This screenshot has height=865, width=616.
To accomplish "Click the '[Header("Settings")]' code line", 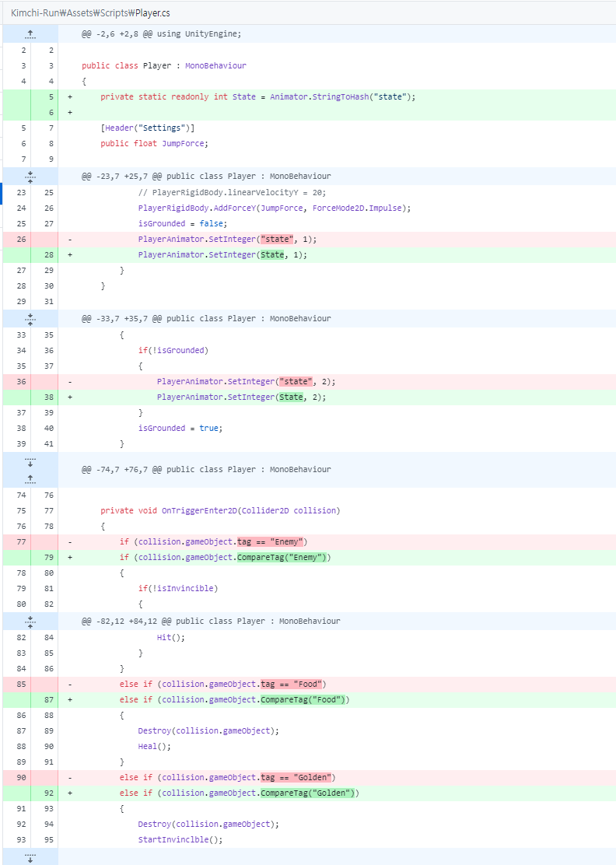I will 147,128.
